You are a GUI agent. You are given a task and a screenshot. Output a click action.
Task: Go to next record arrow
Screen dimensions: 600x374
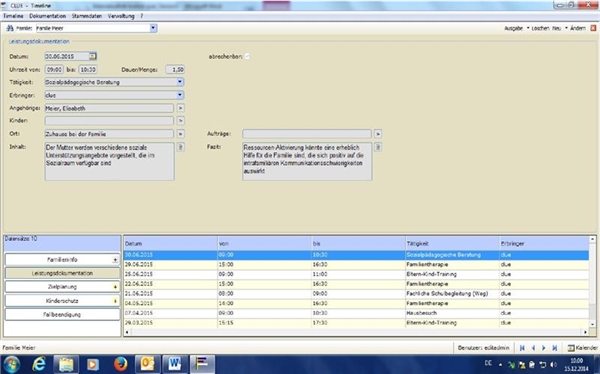(544, 348)
